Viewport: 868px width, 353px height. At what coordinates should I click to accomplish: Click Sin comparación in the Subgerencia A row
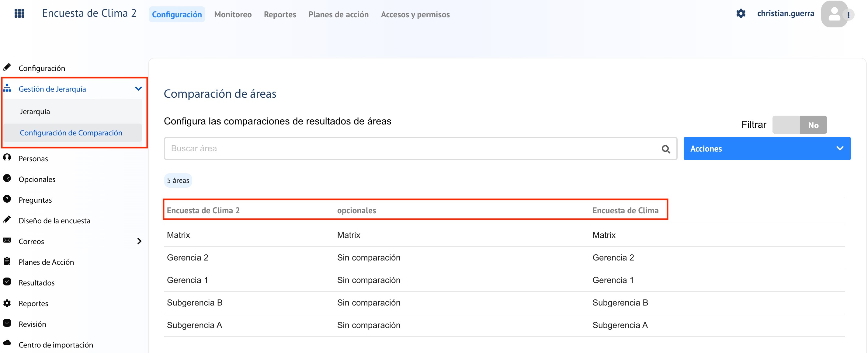pyautogui.click(x=368, y=325)
